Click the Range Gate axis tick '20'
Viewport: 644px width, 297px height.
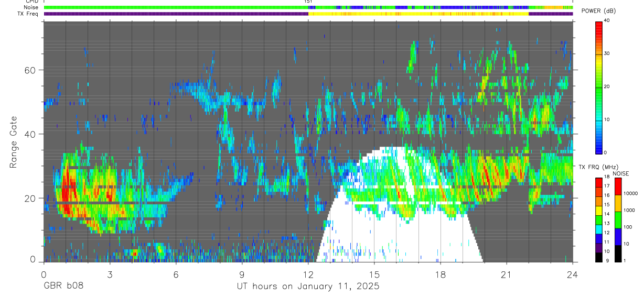31,199
